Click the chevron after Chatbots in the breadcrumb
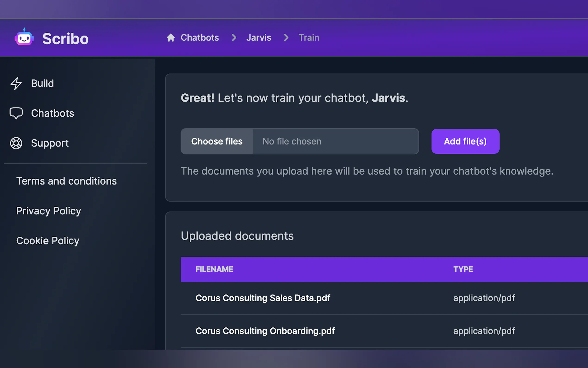 coord(234,38)
